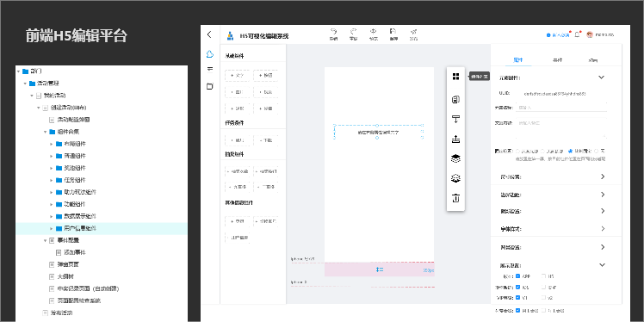
Task: Click the back arrow in the editor header
Action: 209,34
